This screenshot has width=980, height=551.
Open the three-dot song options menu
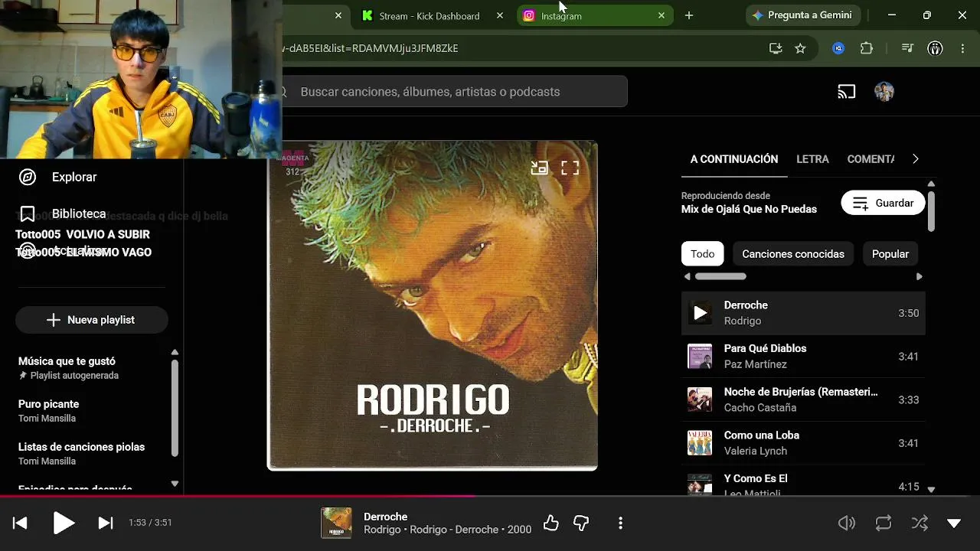pyautogui.click(x=620, y=523)
